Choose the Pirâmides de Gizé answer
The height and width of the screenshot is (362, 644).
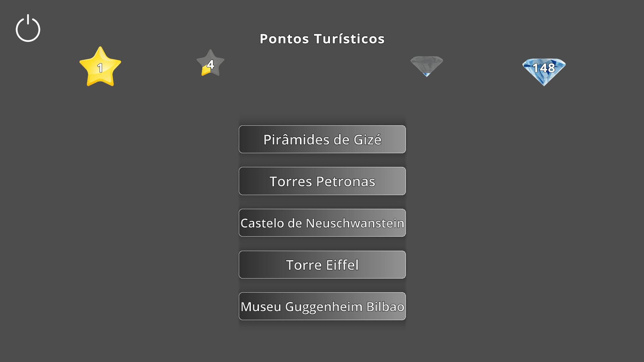pos(322,139)
